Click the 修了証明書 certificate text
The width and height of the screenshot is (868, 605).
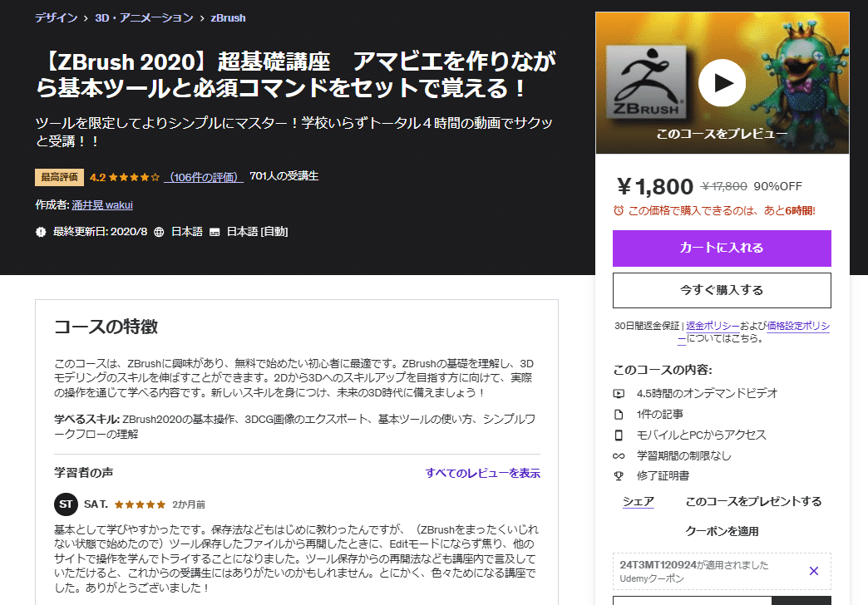point(663,475)
